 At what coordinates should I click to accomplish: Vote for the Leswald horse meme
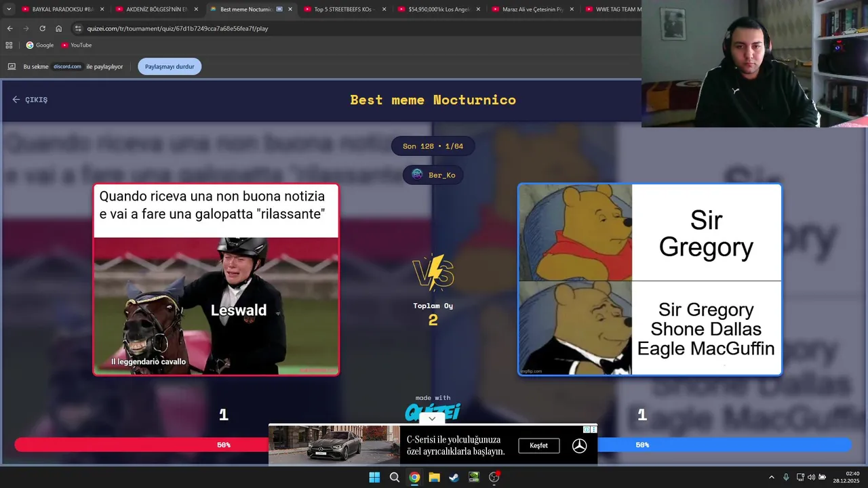(x=216, y=279)
